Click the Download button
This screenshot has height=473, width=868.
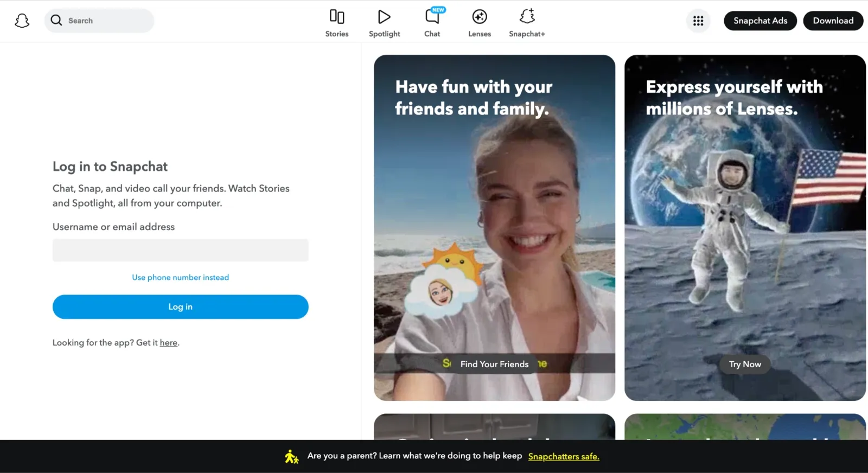pyautogui.click(x=833, y=21)
